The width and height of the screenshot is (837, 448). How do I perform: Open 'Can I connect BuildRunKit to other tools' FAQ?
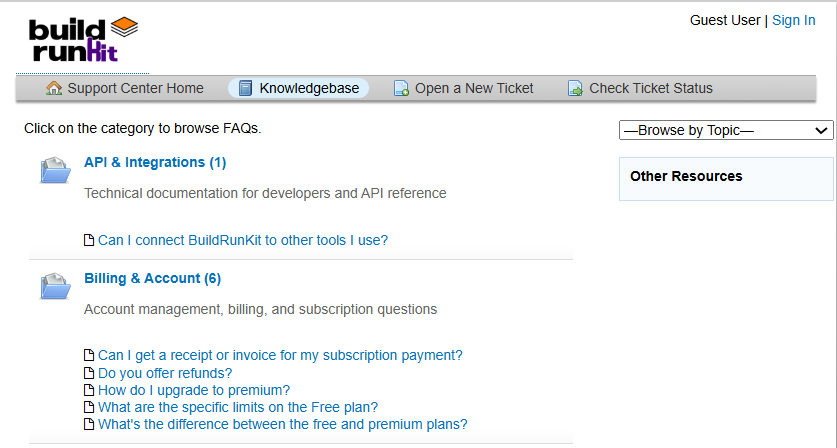[x=243, y=240]
